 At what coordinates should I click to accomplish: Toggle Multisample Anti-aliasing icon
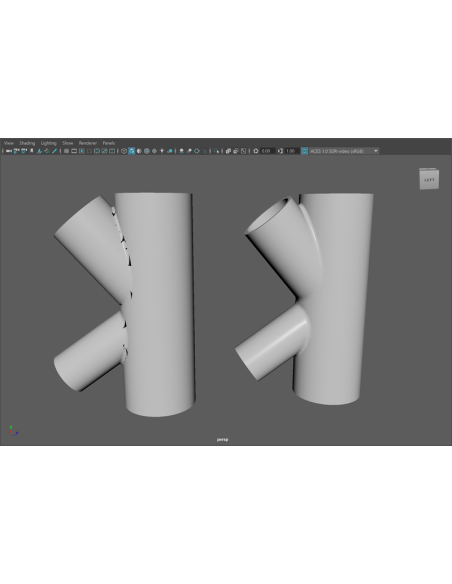click(x=197, y=151)
